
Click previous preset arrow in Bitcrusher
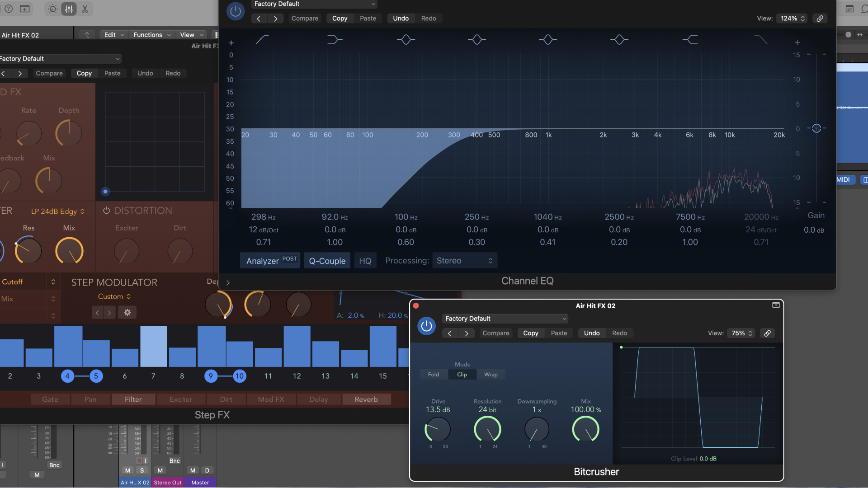[449, 333]
